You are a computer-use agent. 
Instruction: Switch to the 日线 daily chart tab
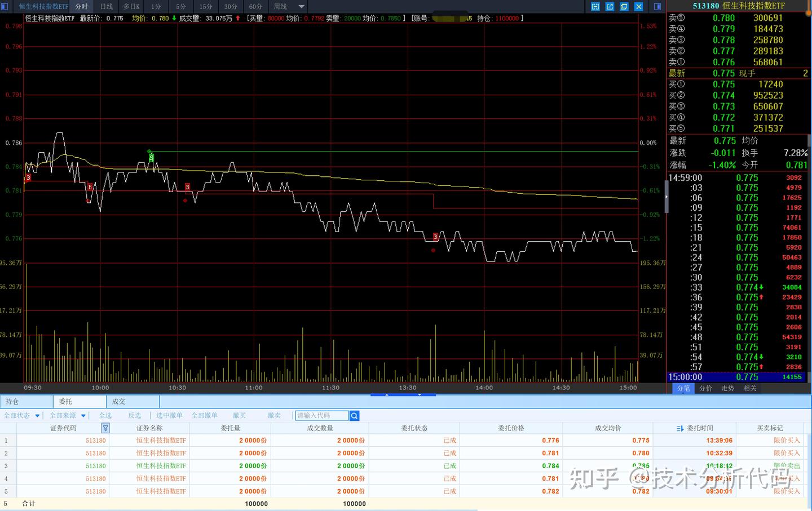pos(107,7)
